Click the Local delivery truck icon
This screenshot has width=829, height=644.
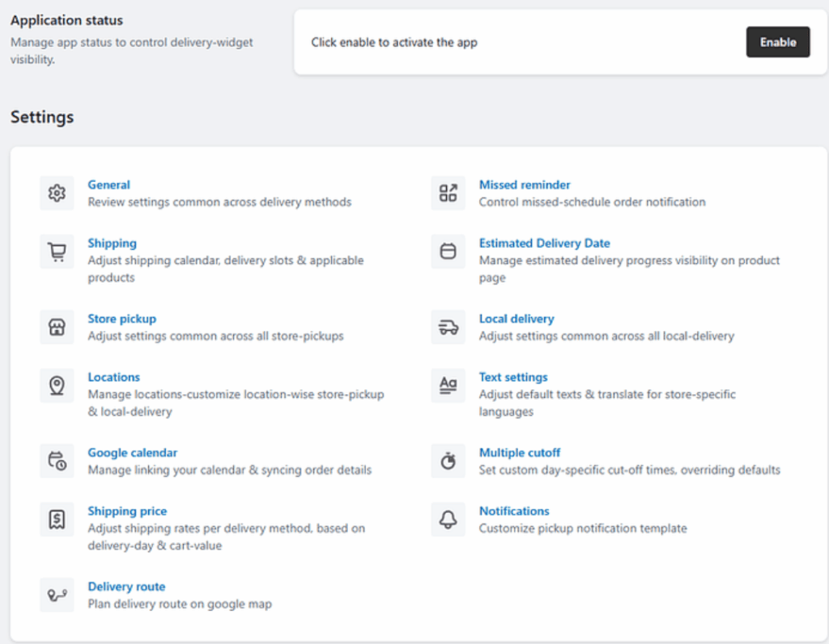(x=448, y=328)
